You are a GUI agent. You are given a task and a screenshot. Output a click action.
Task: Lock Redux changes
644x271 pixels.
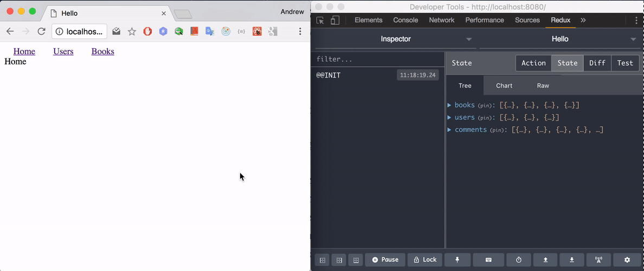point(425,260)
